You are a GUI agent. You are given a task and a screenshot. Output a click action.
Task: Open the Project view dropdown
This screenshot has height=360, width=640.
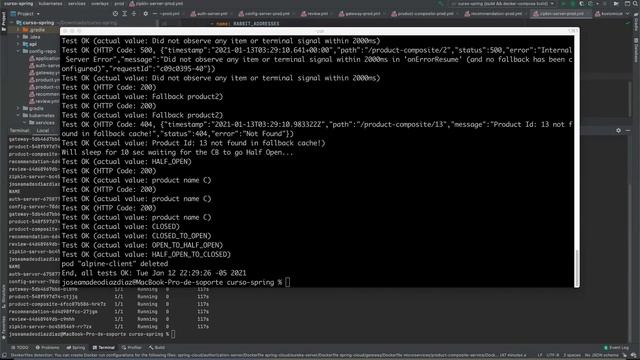coord(26,13)
